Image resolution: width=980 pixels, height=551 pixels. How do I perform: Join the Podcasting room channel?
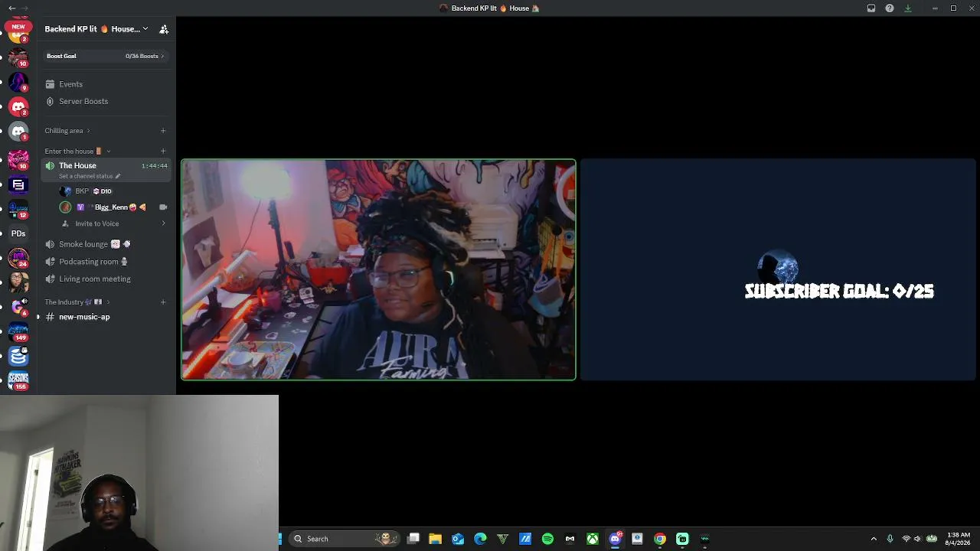coord(88,262)
